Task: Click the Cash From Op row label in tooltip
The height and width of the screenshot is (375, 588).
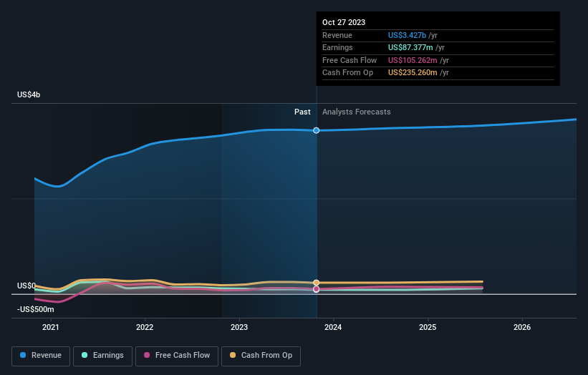Action: (347, 73)
